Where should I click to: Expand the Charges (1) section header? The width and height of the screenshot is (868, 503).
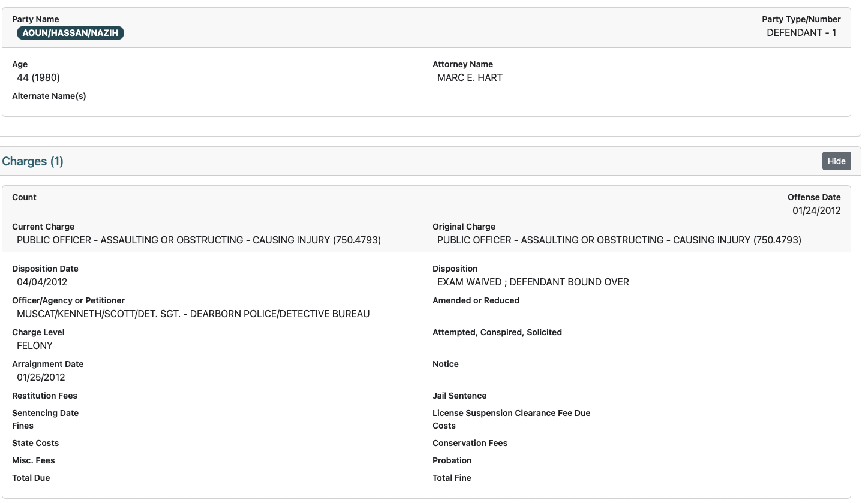coord(32,161)
